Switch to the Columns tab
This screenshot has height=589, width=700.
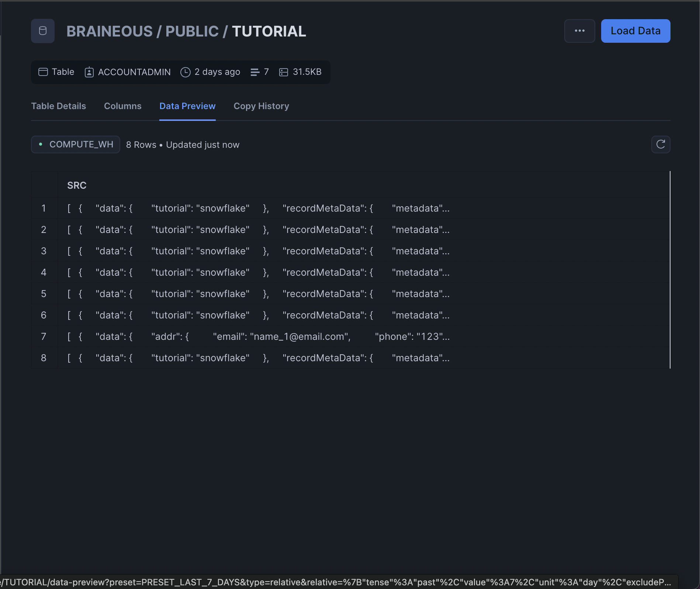coord(122,106)
